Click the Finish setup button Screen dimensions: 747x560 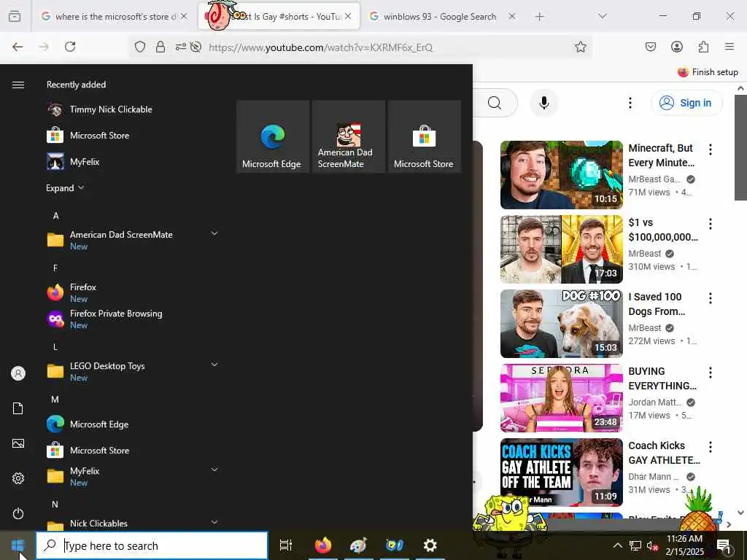[708, 72]
